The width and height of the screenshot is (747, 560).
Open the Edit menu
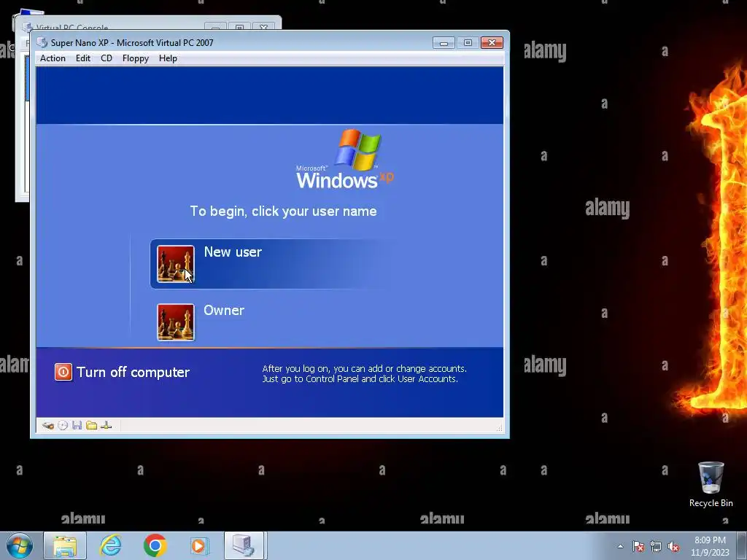pyautogui.click(x=83, y=58)
